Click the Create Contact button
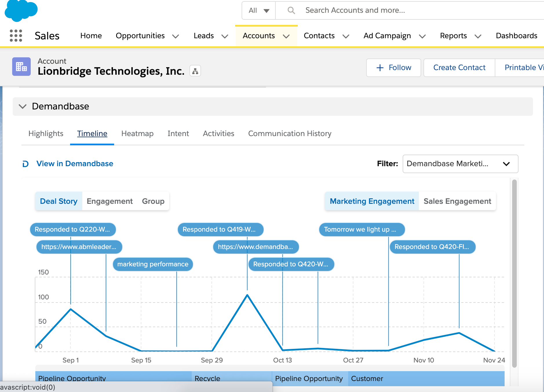Viewport: 544px width, 392px height. point(459,68)
